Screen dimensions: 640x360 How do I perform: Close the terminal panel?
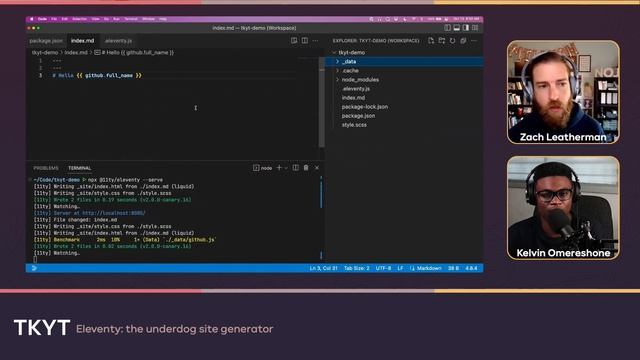[x=317, y=168]
